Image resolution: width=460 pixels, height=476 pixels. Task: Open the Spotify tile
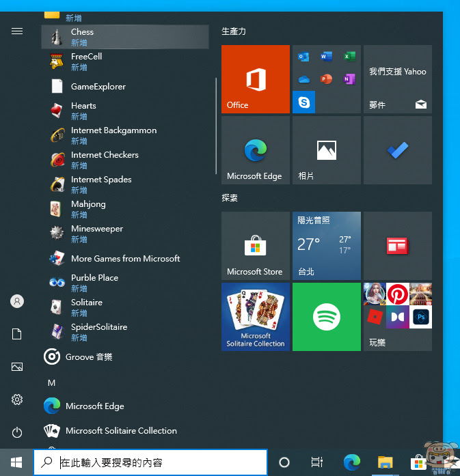point(327,317)
